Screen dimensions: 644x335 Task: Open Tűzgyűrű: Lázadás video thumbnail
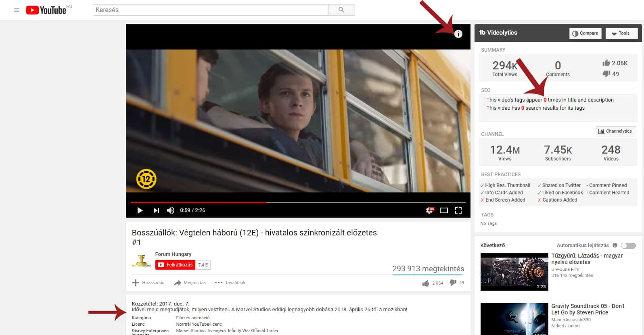point(514,272)
